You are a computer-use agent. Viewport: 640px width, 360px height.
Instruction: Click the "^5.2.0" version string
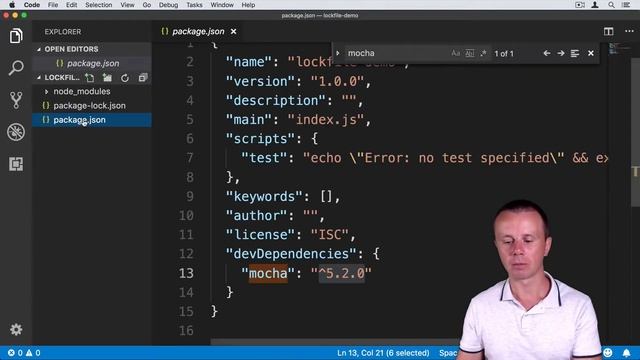point(341,273)
